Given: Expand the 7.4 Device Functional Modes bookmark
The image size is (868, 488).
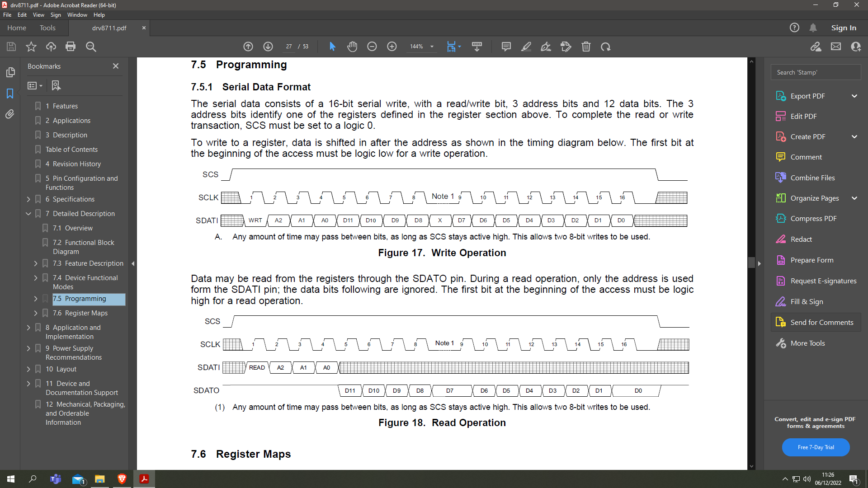Looking at the screenshot, I should 36,278.
